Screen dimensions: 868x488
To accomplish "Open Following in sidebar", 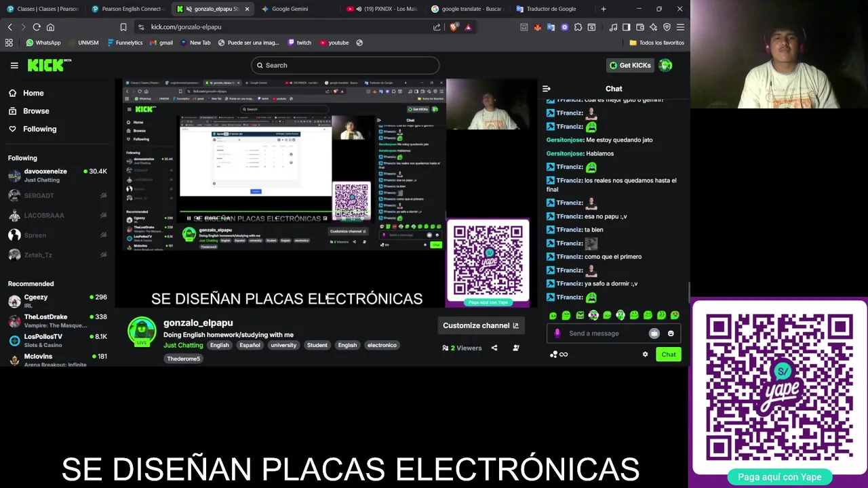I will 33,129.
